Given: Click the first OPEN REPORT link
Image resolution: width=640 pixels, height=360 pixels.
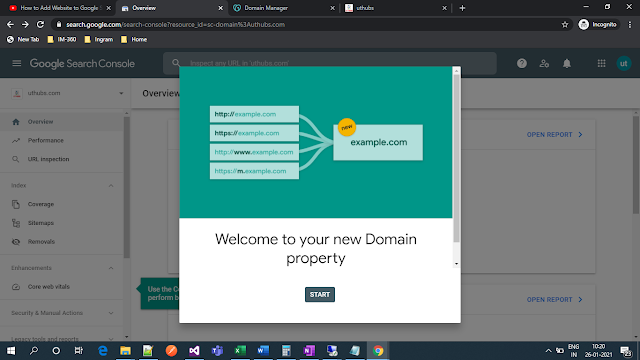Looking at the screenshot, I should 554,135.
